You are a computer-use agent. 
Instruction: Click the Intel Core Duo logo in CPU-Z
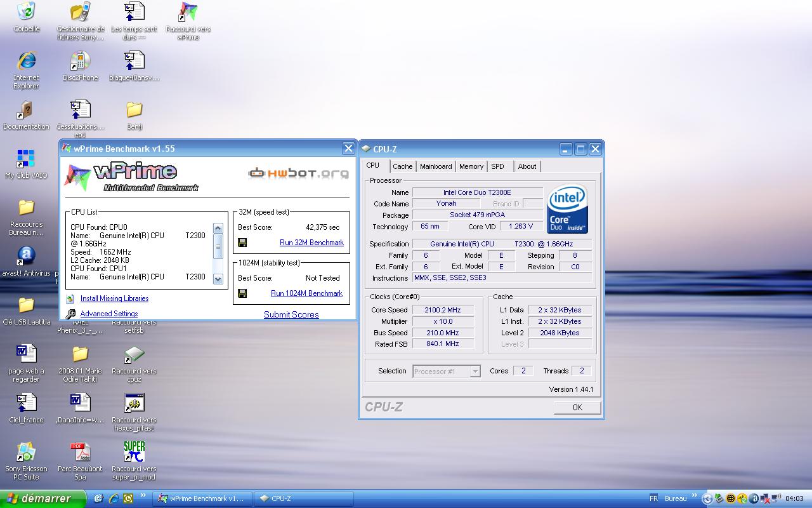[567, 209]
